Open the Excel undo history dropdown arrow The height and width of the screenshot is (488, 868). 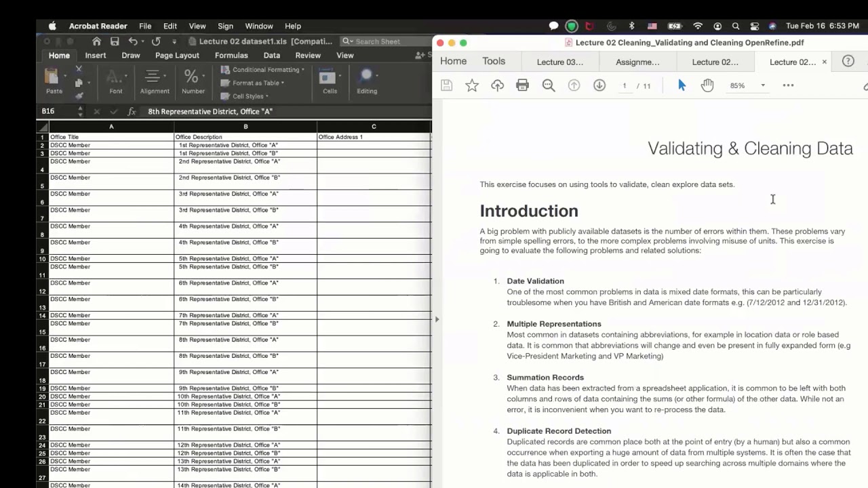[144, 42]
